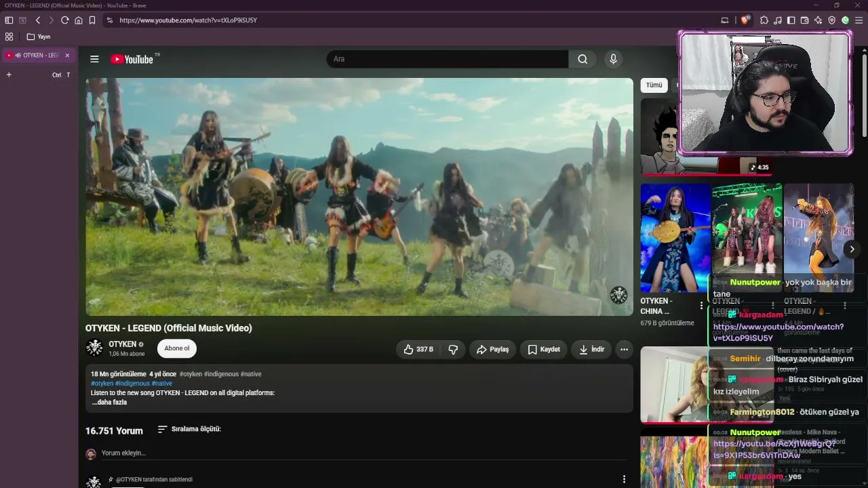Switch to the OTYKEN - LEGEND browser tab

[39, 55]
